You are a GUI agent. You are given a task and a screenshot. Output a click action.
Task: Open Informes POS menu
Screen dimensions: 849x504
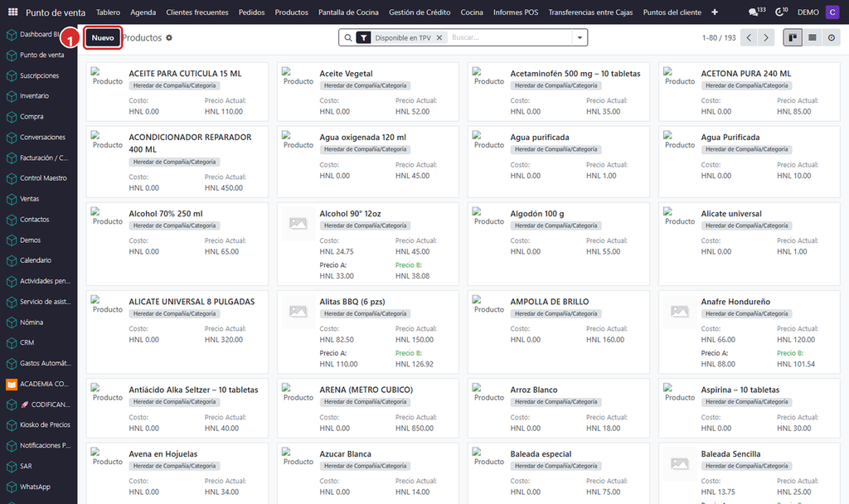pos(516,12)
